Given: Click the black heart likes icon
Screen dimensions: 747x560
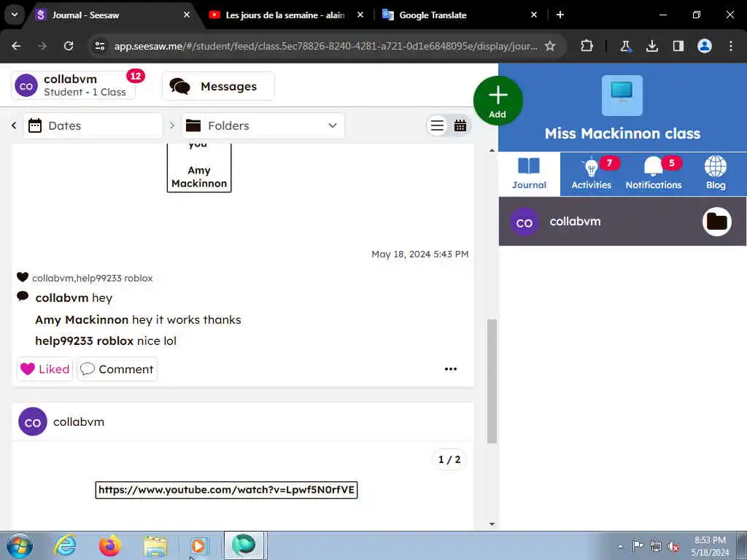Looking at the screenshot, I should 23,277.
